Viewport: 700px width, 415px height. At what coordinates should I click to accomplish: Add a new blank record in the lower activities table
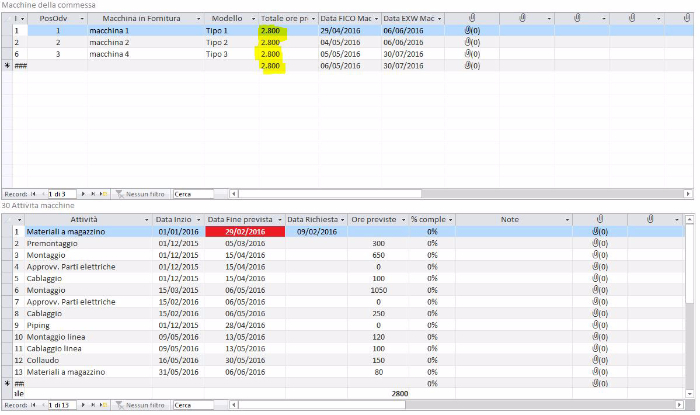[104, 405]
